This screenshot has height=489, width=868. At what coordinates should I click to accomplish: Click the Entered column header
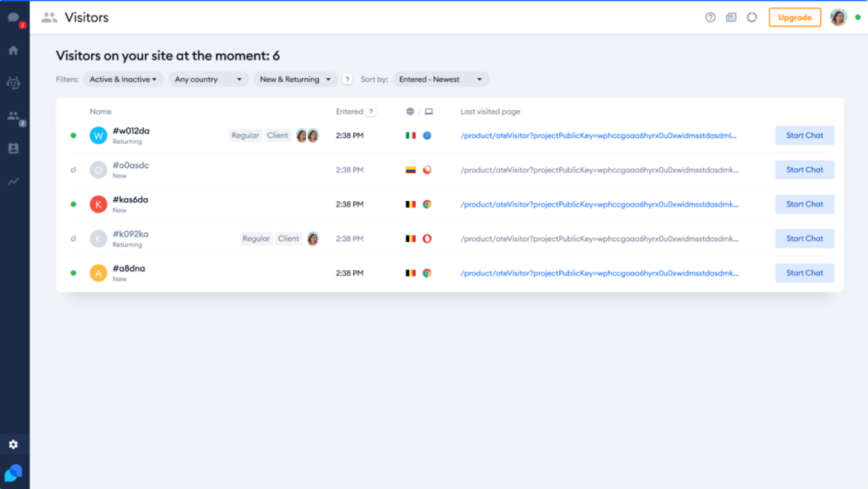(x=350, y=112)
